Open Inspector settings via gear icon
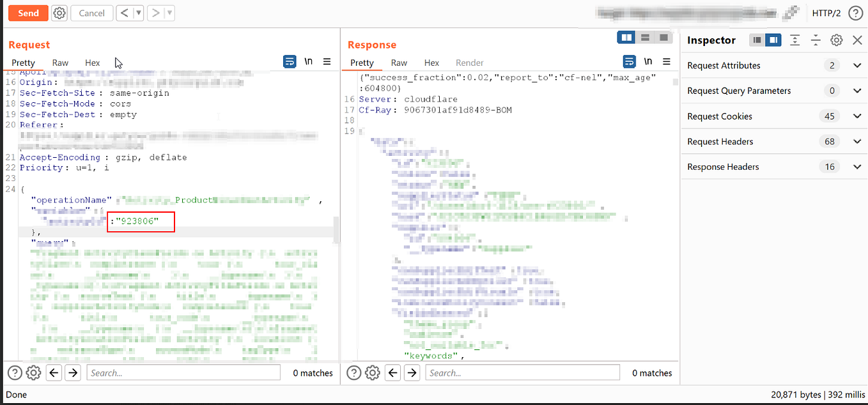This screenshot has height=405, width=868. point(836,40)
